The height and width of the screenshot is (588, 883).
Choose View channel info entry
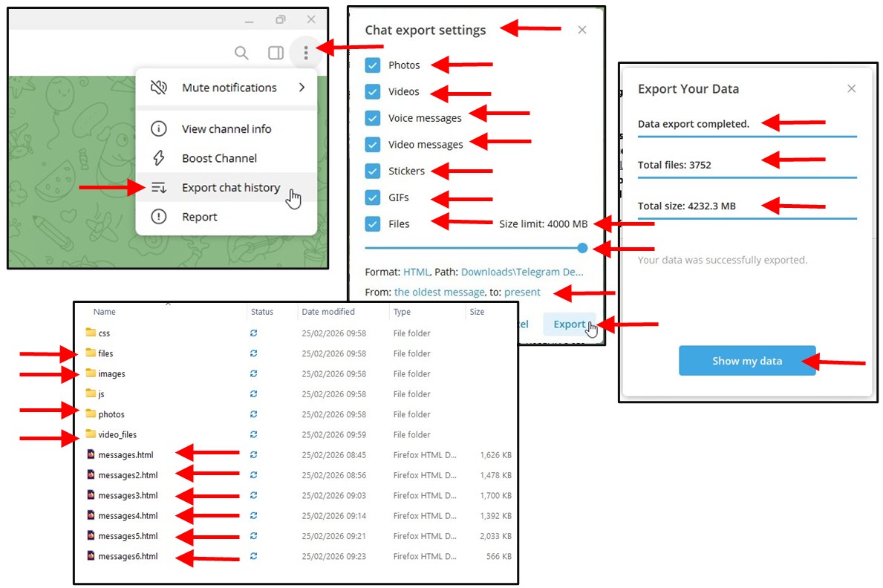(227, 129)
